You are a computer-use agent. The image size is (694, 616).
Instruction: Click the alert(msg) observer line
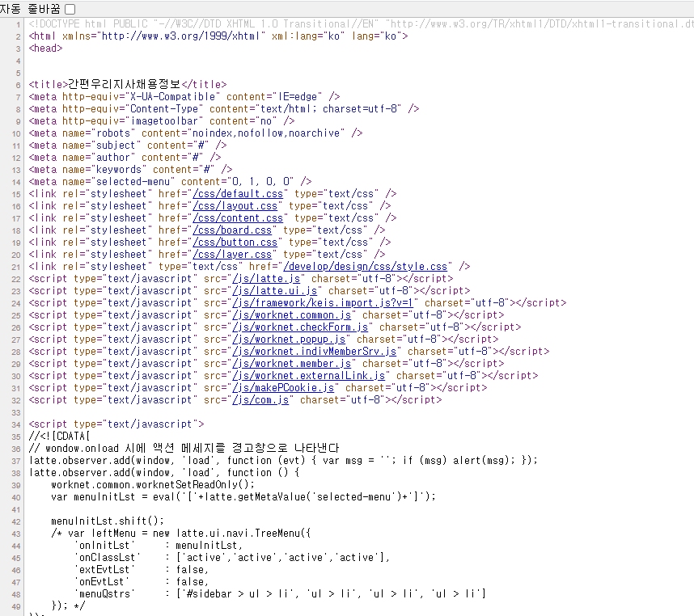click(283, 460)
